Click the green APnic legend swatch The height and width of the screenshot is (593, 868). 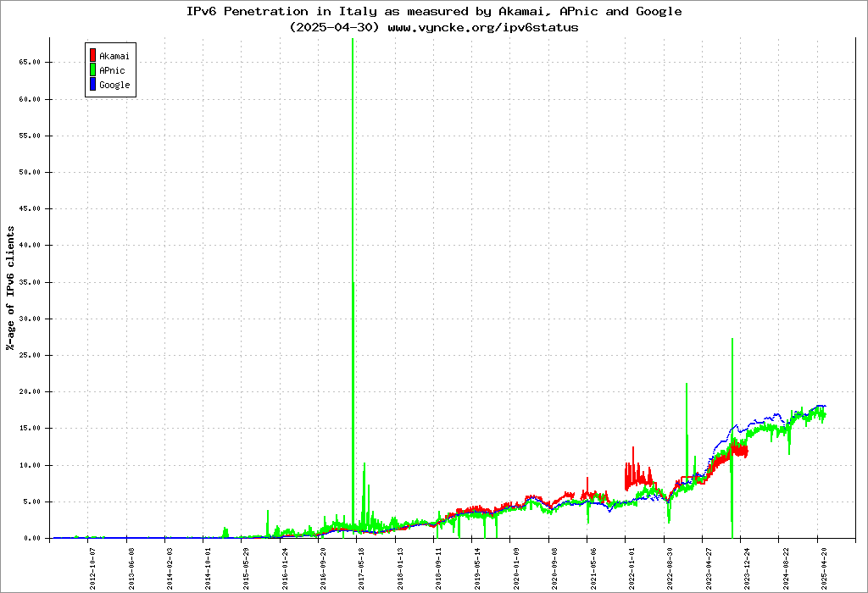pyautogui.click(x=92, y=70)
